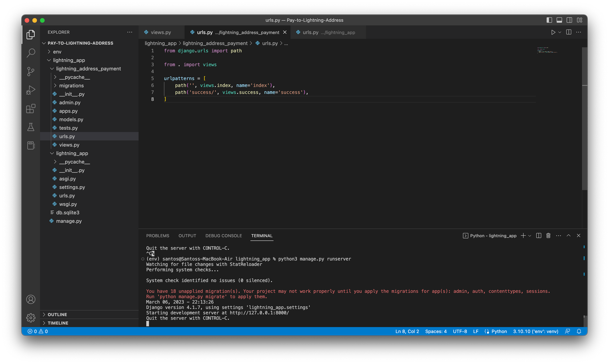Switch to urls.py lightning_app tab
The height and width of the screenshot is (364, 609).
pos(329,32)
